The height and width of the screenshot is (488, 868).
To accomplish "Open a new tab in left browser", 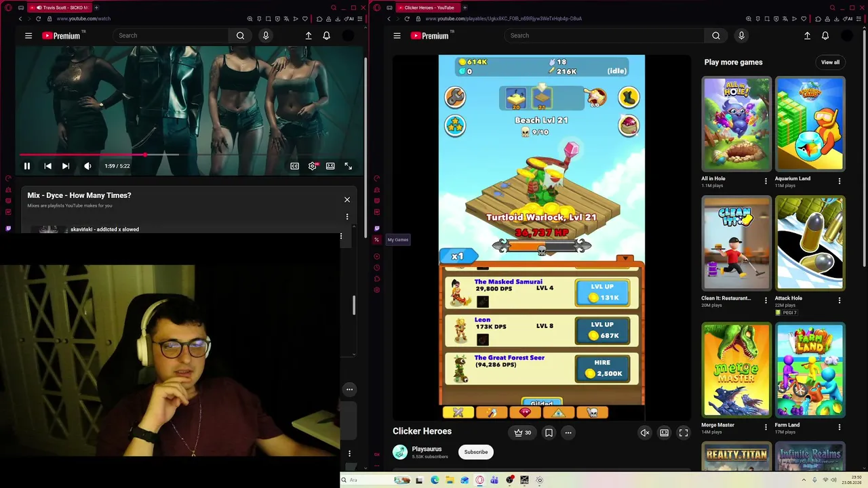I will click(x=96, y=7).
